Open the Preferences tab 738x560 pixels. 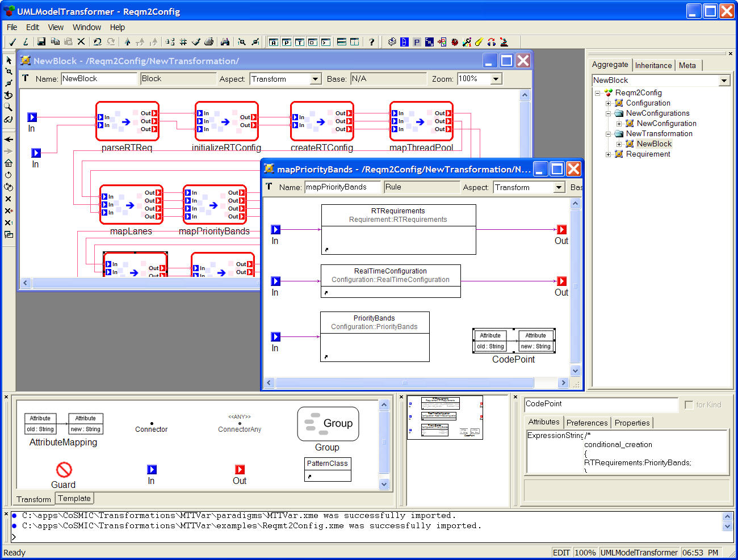pos(586,423)
